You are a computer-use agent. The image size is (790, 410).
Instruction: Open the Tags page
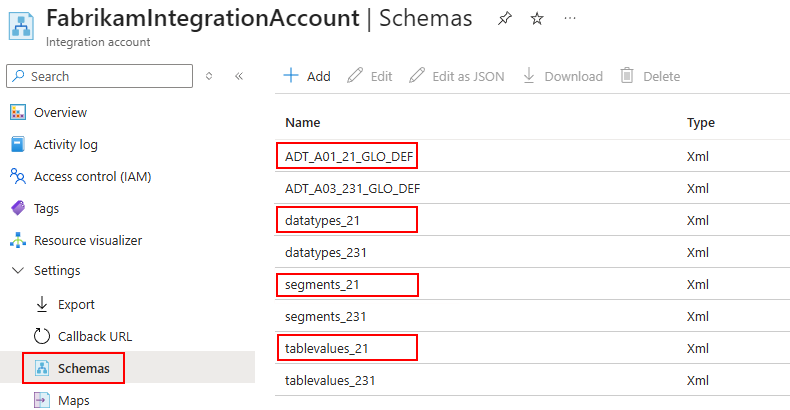click(x=46, y=208)
